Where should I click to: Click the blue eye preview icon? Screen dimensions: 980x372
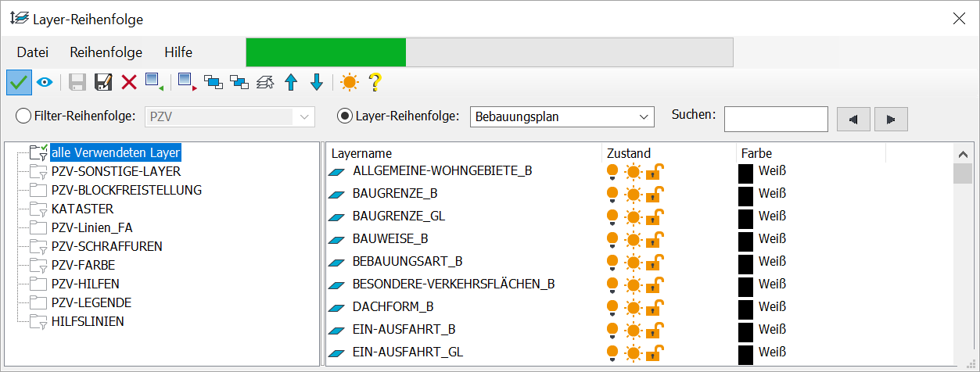coord(44,81)
